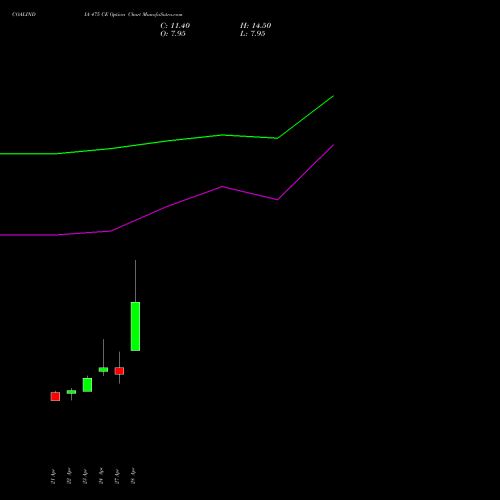Click the high value 'H: 14.50'

click(x=255, y=26)
